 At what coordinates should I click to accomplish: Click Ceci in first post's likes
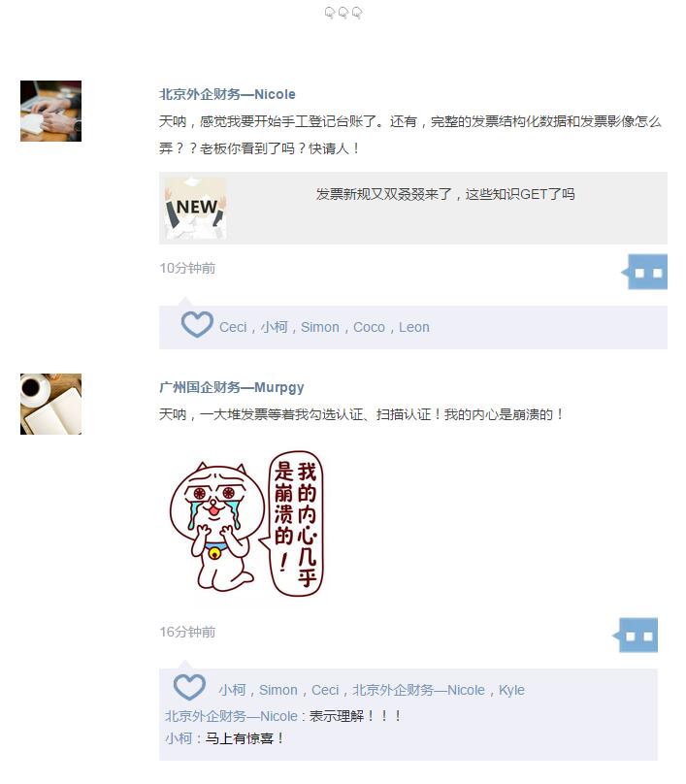tap(233, 327)
